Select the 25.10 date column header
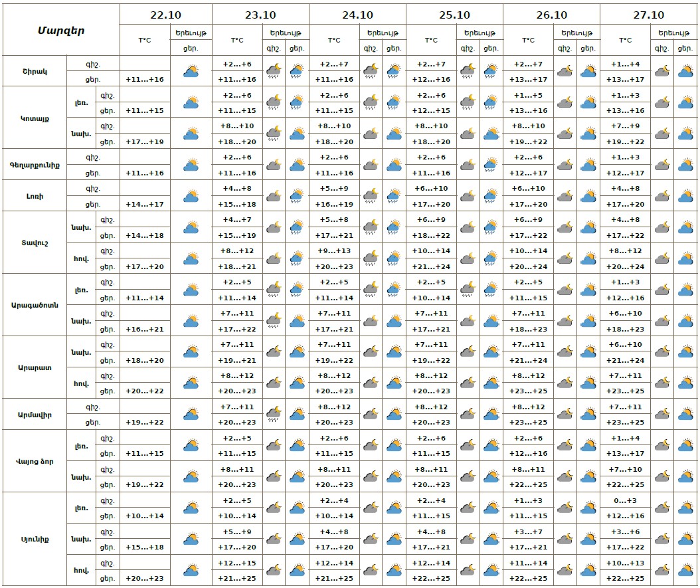 tap(455, 15)
